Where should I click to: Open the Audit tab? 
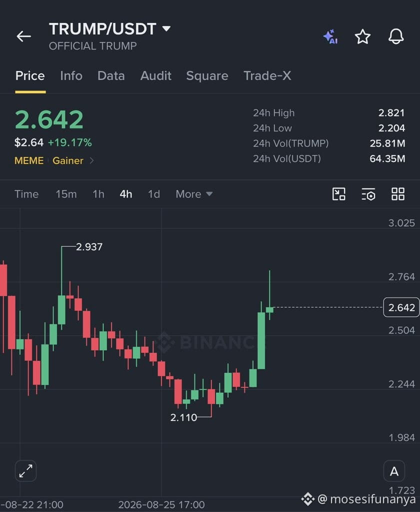[156, 76]
